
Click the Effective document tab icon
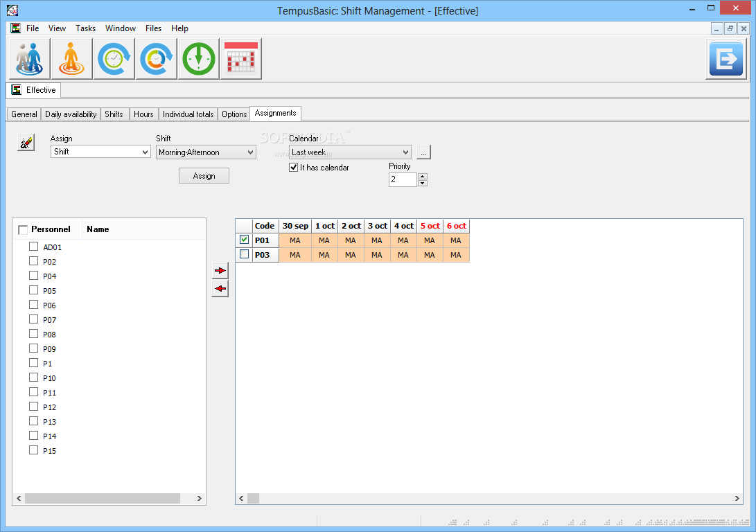[x=17, y=89]
